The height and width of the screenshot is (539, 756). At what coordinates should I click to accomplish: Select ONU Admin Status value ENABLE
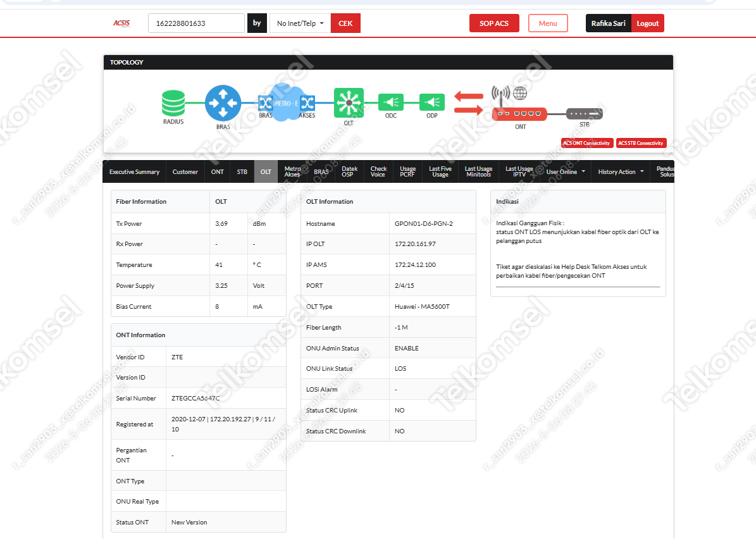coord(406,348)
